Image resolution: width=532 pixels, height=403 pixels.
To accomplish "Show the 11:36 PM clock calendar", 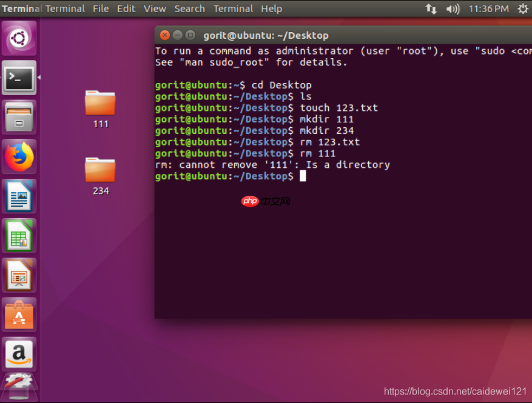I will [488, 8].
